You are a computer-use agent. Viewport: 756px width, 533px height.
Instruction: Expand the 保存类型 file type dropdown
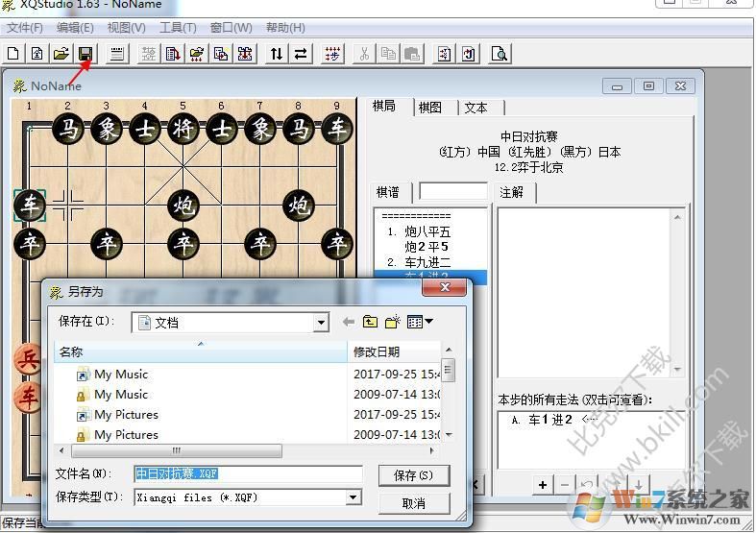point(354,497)
